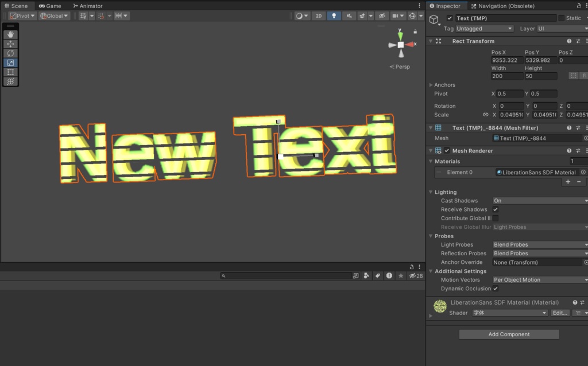Switch to the Animator tab
Screen dimensions: 588x366
[x=88, y=6]
